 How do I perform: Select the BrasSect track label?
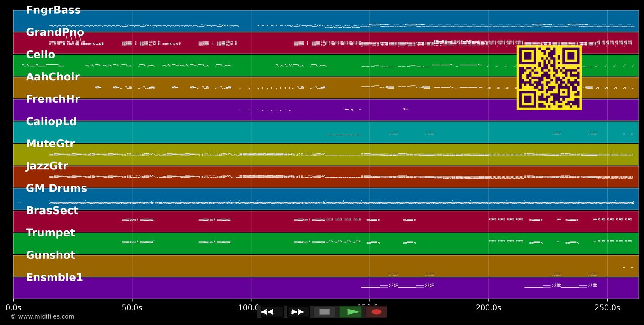(52, 210)
